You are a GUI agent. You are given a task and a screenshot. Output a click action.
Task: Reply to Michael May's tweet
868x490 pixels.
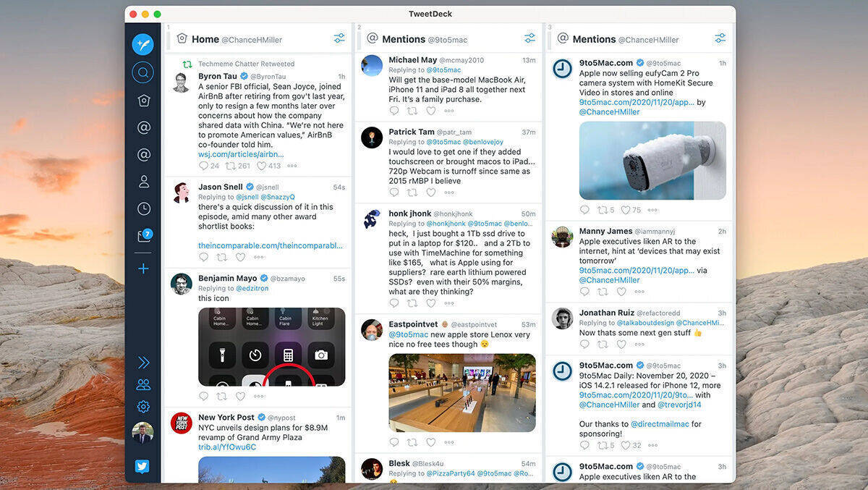(394, 111)
